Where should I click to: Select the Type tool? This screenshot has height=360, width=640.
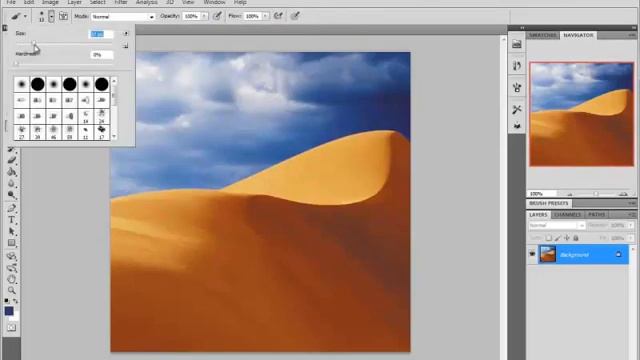[11, 220]
